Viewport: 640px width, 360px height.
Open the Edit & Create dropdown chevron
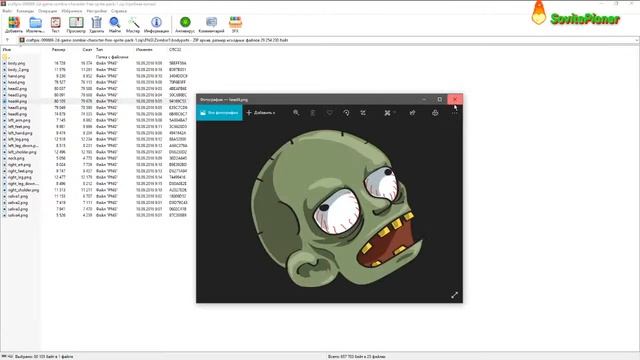pos(394,113)
